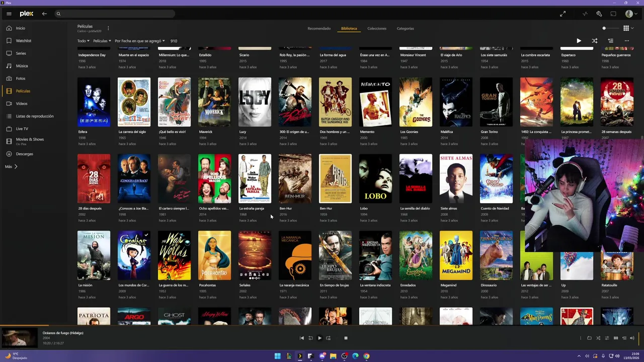Click the library search field
This screenshot has height=362, width=644.
pyautogui.click(x=115, y=14)
